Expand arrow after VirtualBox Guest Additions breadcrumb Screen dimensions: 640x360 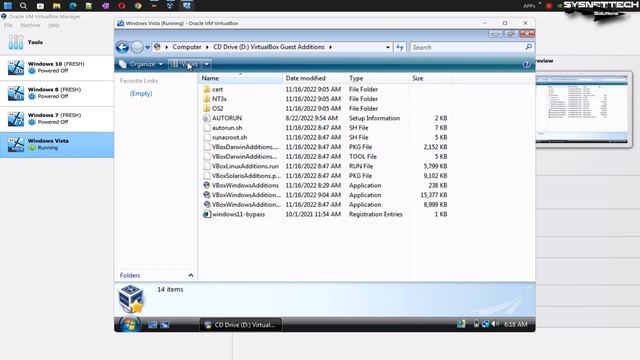coord(331,47)
